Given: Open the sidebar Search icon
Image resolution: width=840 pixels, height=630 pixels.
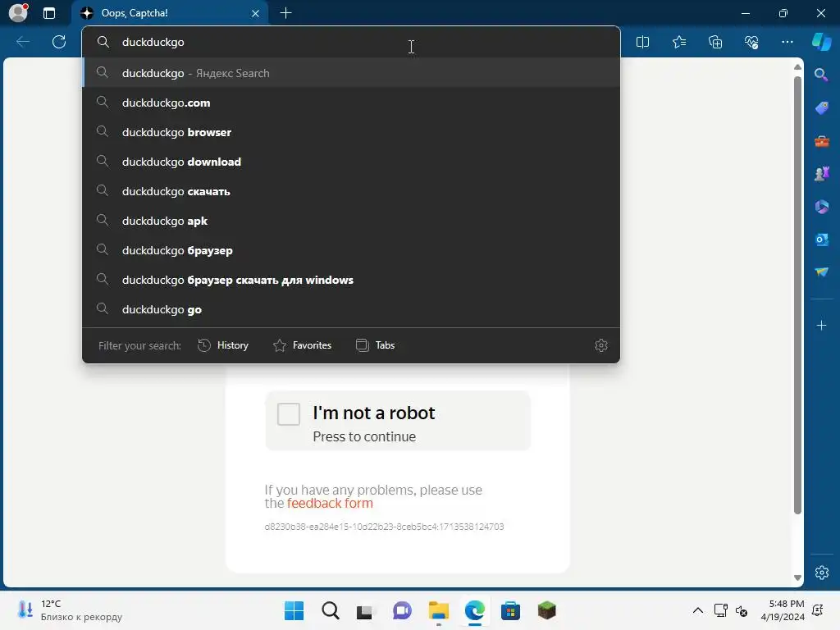Looking at the screenshot, I should pos(821,75).
